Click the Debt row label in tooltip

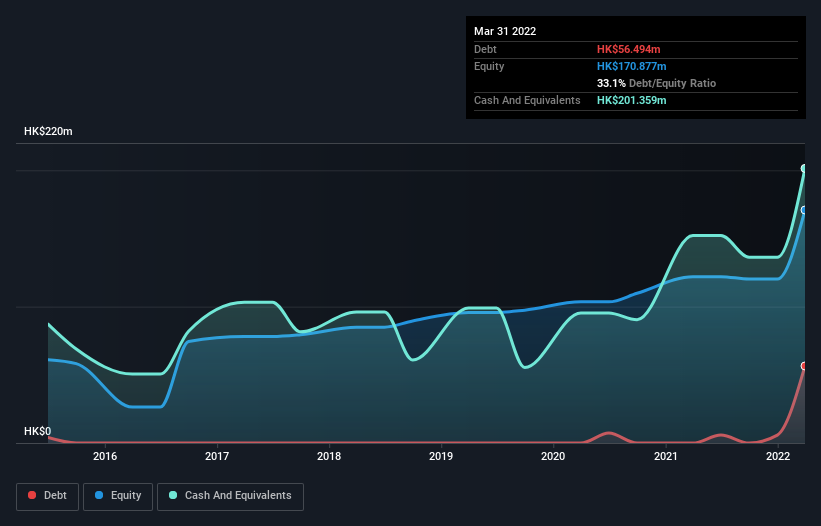click(485, 49)
